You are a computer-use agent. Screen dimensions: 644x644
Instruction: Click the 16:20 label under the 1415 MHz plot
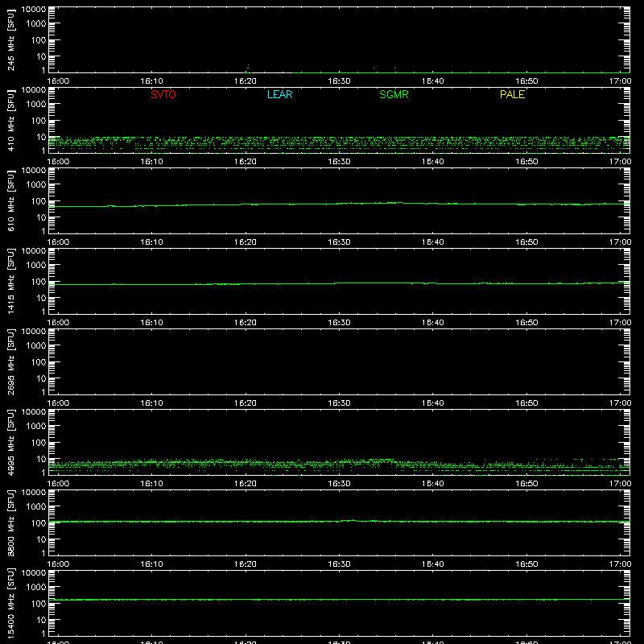(x=246, y=323)
